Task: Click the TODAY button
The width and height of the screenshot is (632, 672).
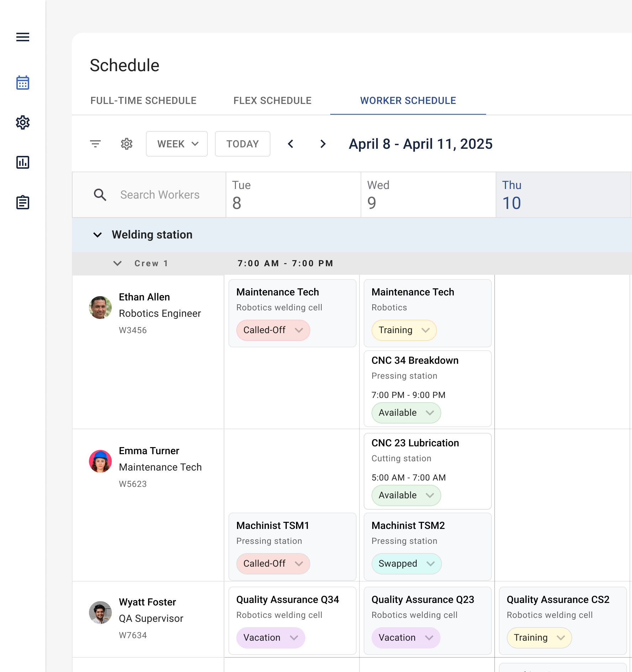Action: click(242, 144)
